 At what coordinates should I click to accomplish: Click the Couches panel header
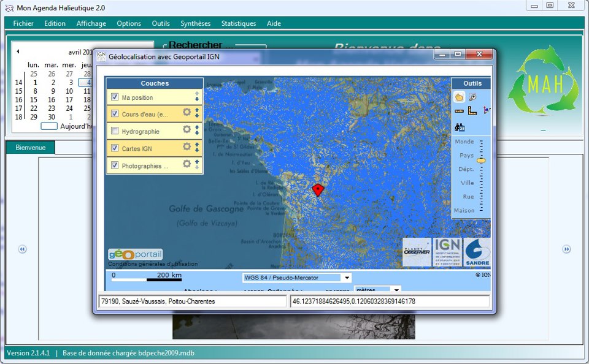tap(155, 83)
